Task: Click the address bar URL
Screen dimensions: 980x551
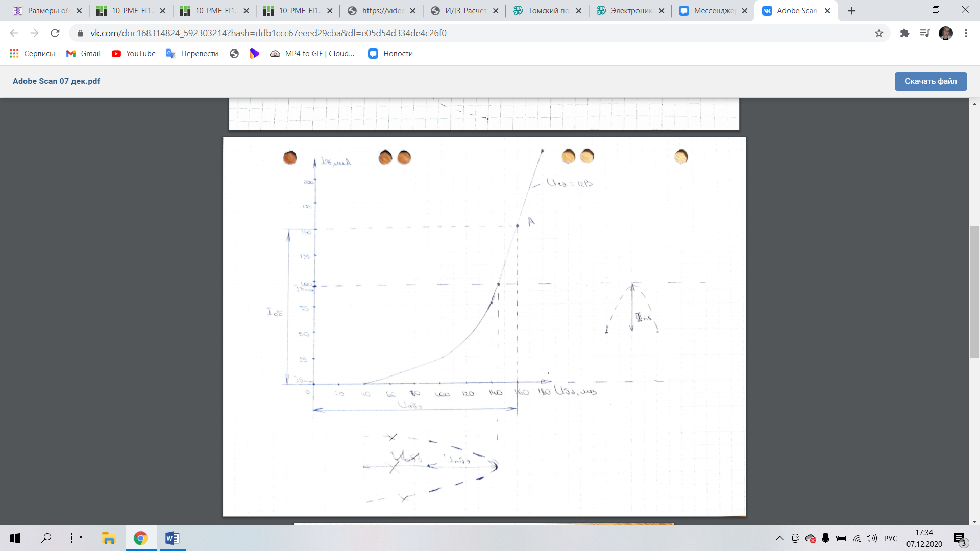Action: [x=268, y=33]
